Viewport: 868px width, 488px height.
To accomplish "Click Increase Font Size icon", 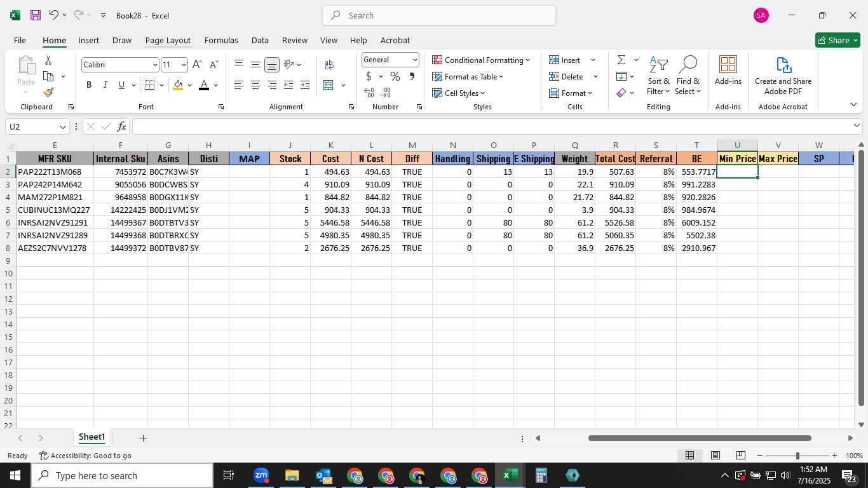I will (197, 65).
